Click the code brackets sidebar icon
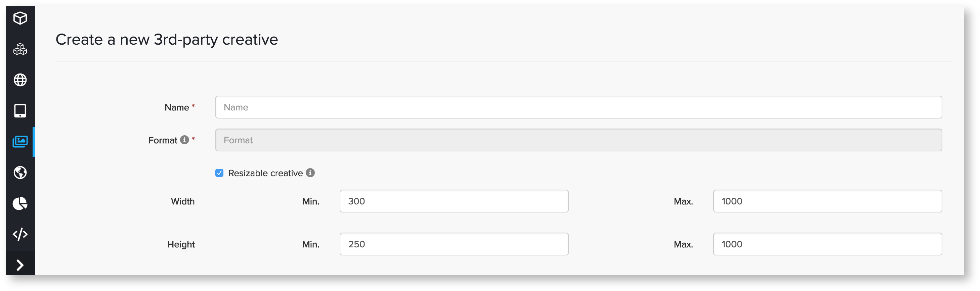The height and width of the screenshot is (291, 980). click(20, 234)
